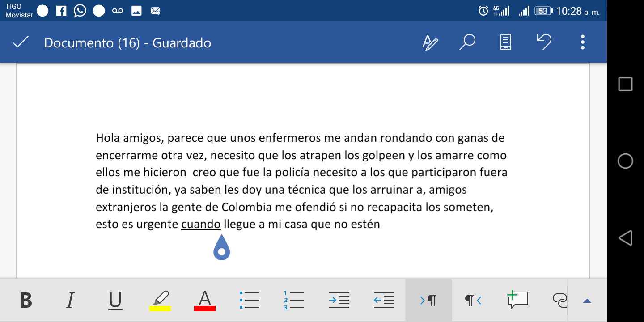The height and width of the screenshot is (322, 644).
Task: Toggle Italic formatting
Action: point(70,300)
